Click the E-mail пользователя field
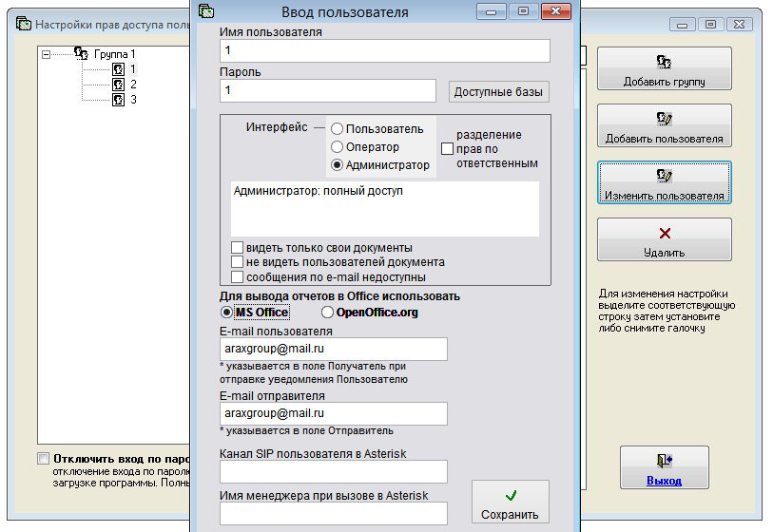The width and height of the screenshot is (773, 532). pyautogui.click(x=334, y=350)
